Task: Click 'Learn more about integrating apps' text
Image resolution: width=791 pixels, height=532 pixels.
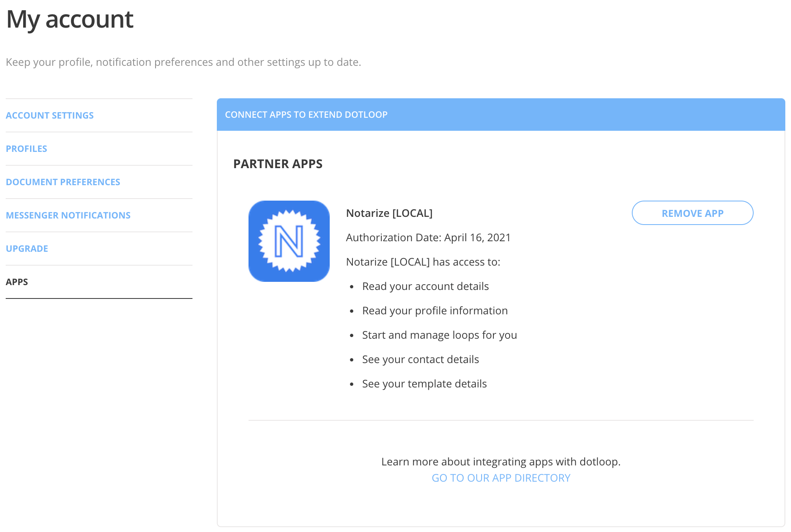Action: click(501, 462)
